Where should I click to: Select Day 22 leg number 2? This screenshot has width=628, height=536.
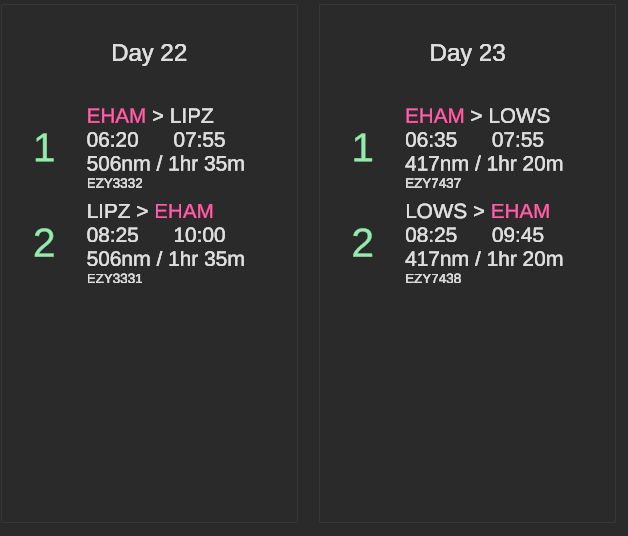(44, 243)
